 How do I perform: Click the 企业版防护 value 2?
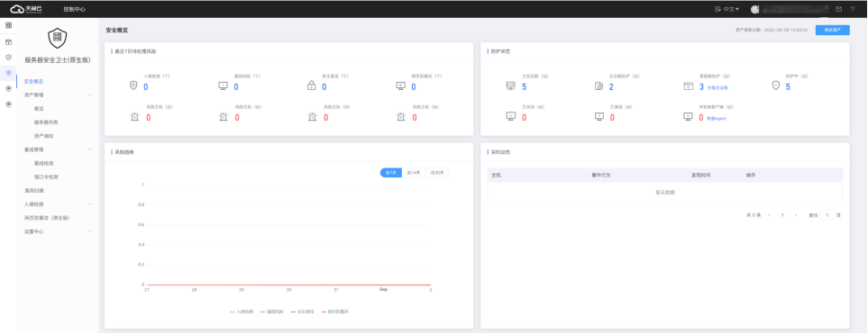(x=611, y=86)
